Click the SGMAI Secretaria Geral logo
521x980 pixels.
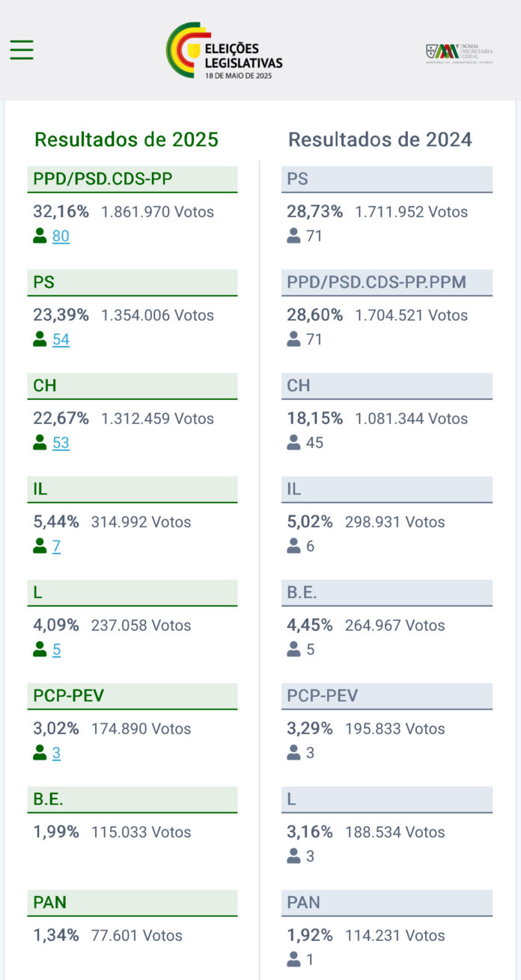click(460, 52)
